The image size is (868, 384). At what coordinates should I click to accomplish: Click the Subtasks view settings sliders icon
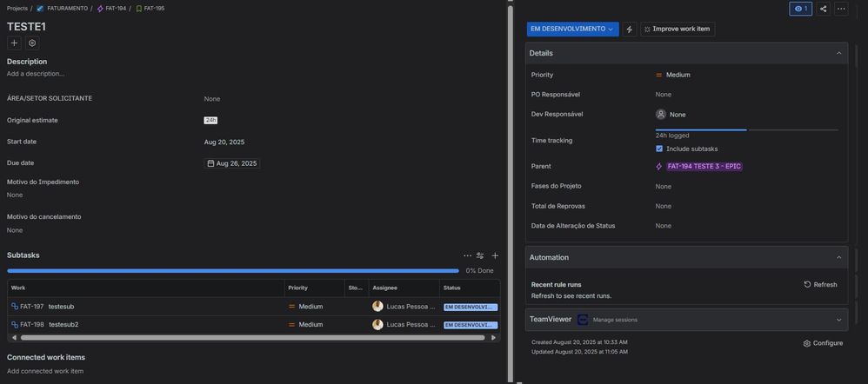point(480,255)
